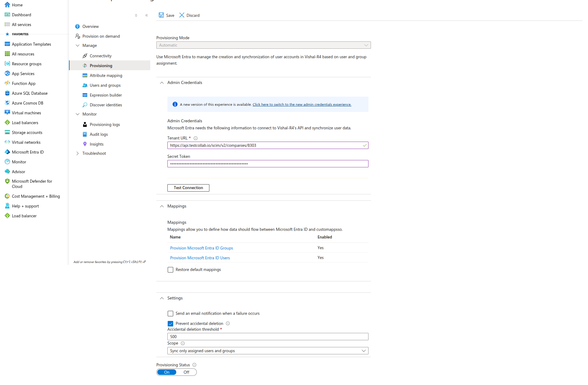Click the All services list icon
Screen dimensions: 588x385
coord(7,24)
